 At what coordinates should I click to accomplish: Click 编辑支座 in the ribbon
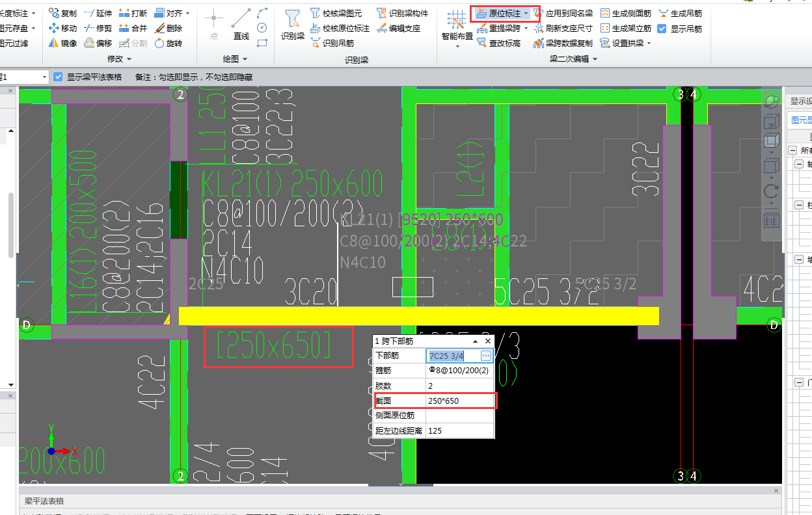click(399, 28)
